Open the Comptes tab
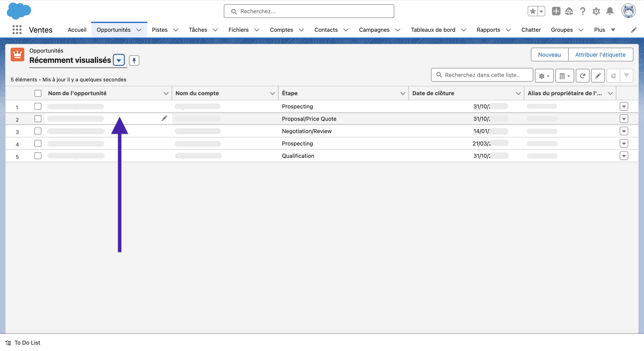 [x=281, y=30]
